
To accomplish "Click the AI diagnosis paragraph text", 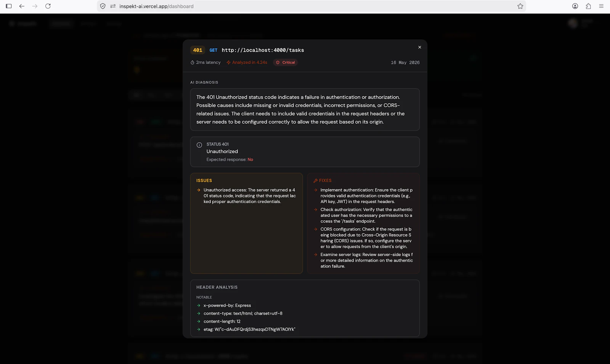I will 301,109.
